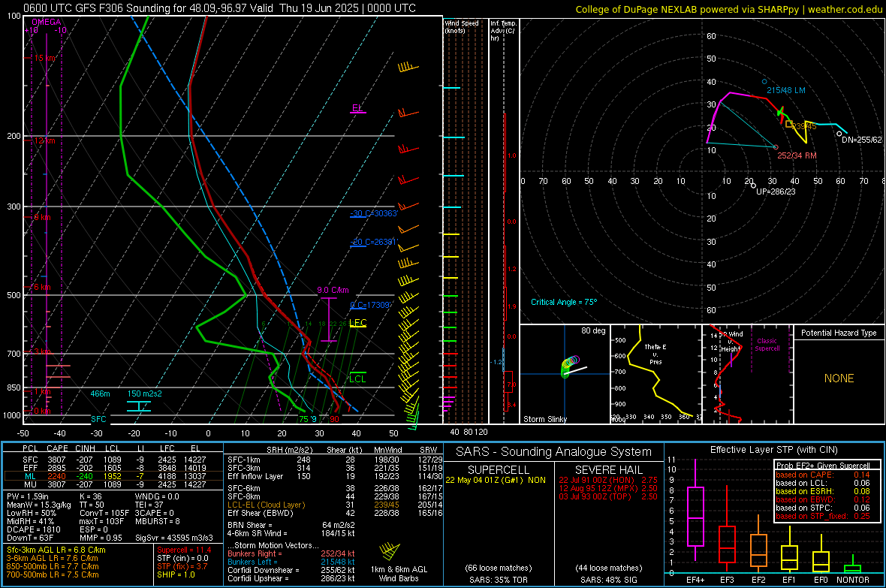886x588 pixels.
Task: Click the -30 C=30363' height label
Action: (374, 213)
